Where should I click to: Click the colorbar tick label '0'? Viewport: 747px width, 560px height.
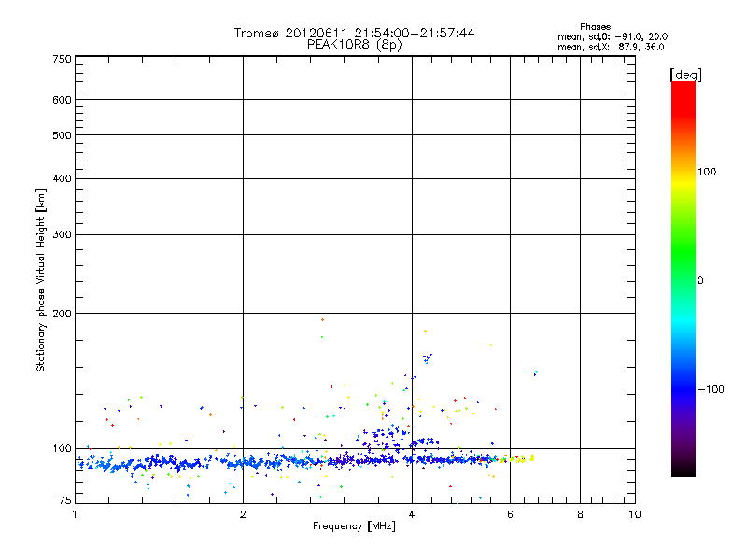699,281
